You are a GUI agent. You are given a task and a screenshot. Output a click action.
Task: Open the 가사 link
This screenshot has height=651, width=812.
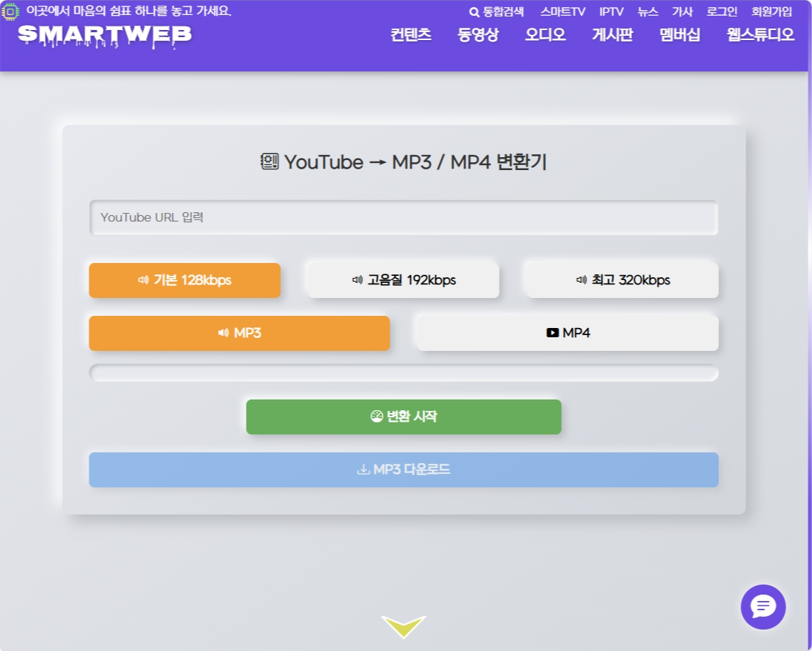683,11
